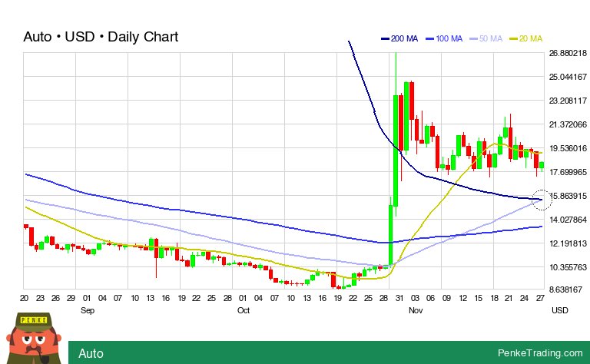This screenshot has width=590, height=364.
Task: Click the 20 MA yellow legend swatch
Action: (x=514, y=38)
